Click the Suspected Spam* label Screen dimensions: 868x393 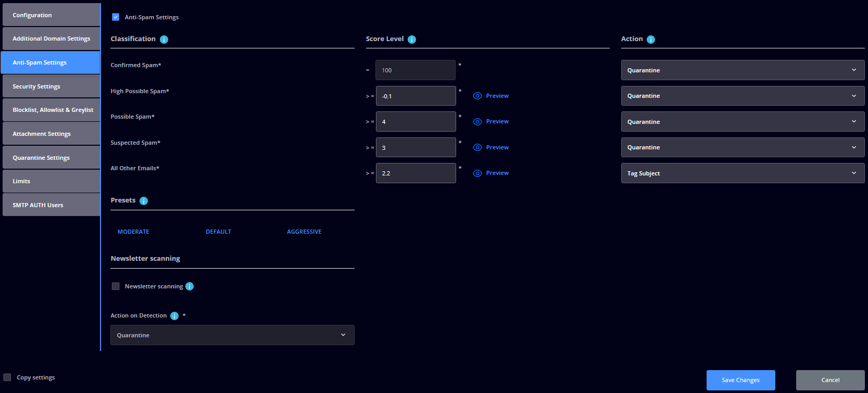(x=135, y=143)
